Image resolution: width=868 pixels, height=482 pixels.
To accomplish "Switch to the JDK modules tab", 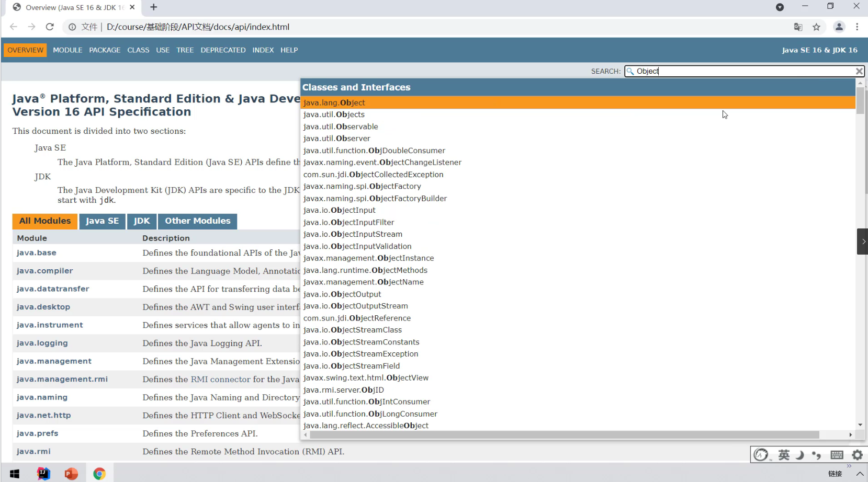I will coord(141,221).
